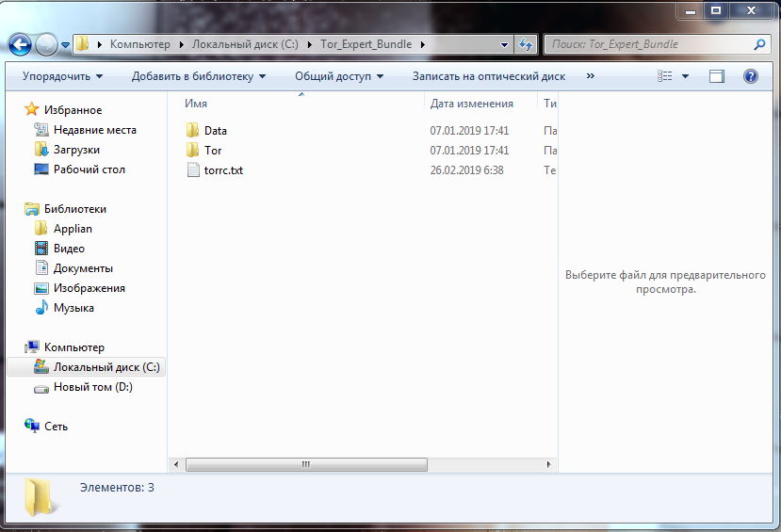Select Tor_Expert_Bundle in the address bar
The height and width of the screenshot is (532, 781).
pyautogui.click(x=366, y=44)
